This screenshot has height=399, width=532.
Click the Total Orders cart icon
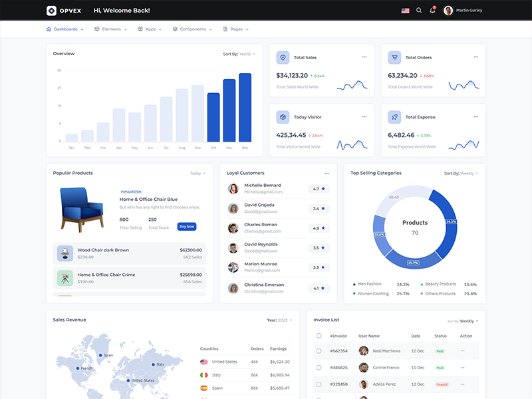pos(394,58)
